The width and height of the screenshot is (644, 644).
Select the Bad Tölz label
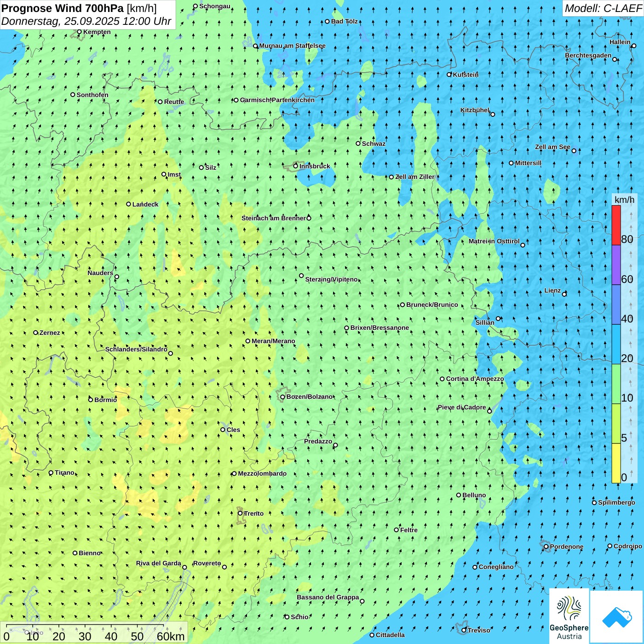(345, 21)
